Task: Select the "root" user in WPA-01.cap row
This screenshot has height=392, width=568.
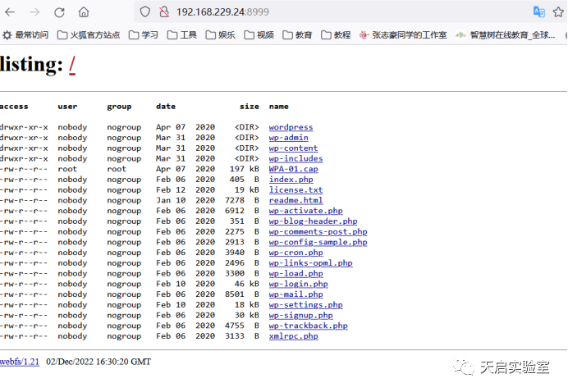Action: [x=68, y=169]
